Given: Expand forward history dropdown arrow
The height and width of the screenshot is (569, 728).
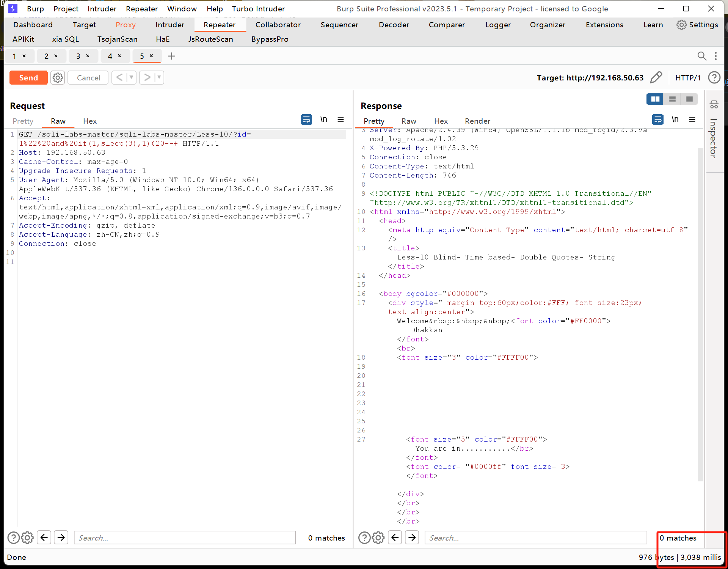Looking at the screenshot, I should click(159, 78).
